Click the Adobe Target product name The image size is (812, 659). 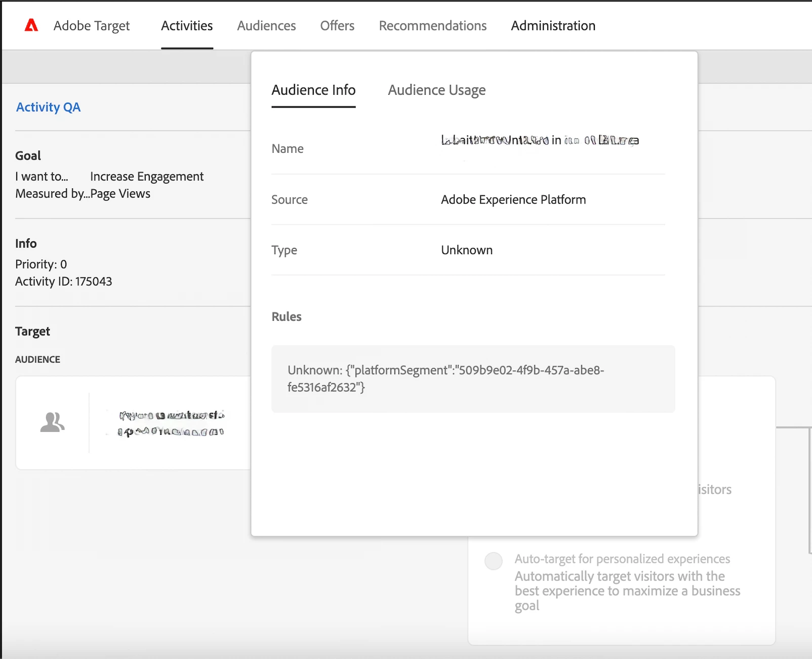click(92, 26)
